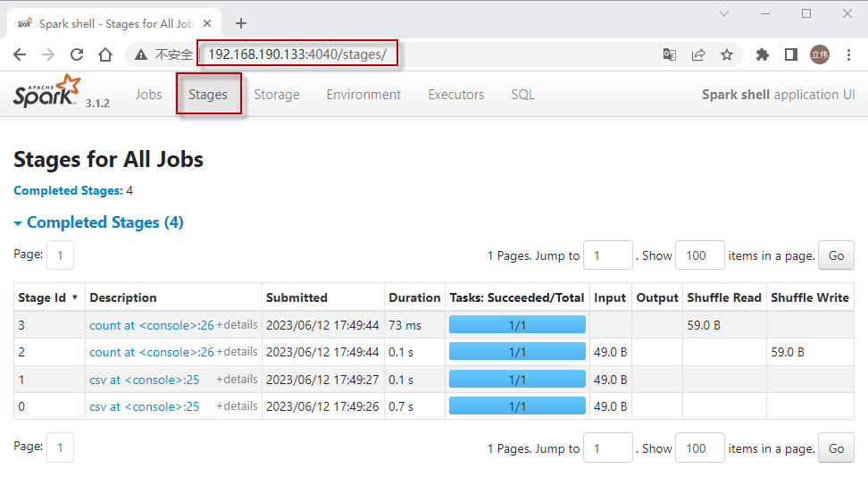The width and height of the screenshot is (868, 485).
Task: Click browser back arrow button
Action: (x=20, y=54)
